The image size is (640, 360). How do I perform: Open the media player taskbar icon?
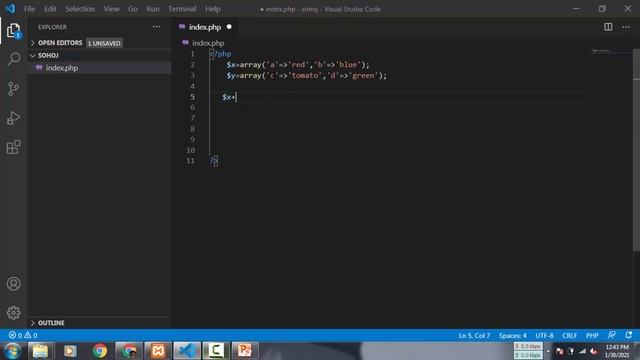point(70,351)
